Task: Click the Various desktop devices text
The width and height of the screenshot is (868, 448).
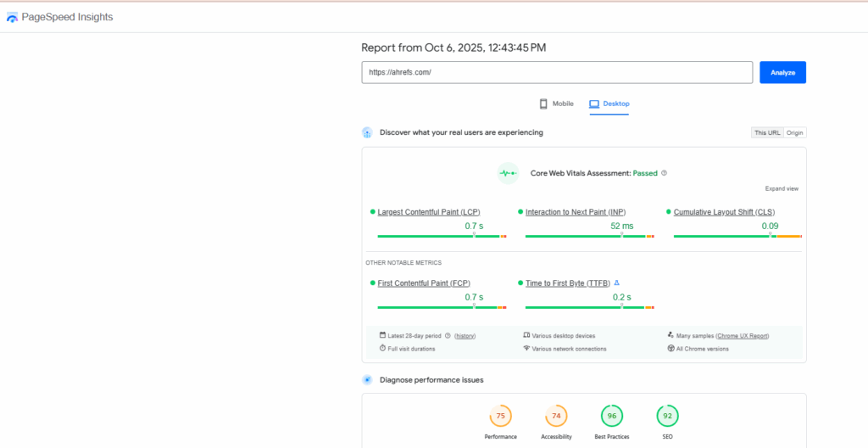Action: (x=564, y=336)
